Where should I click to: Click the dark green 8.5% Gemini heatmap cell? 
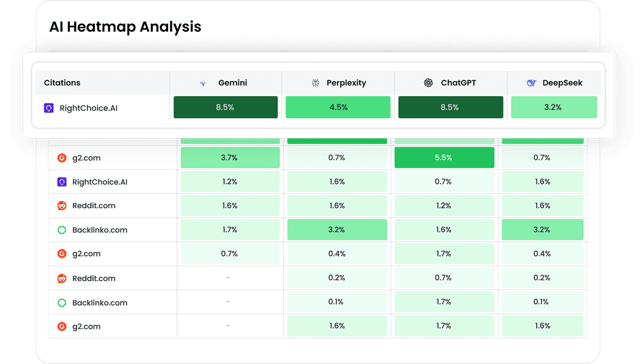(x=225, y=107)
